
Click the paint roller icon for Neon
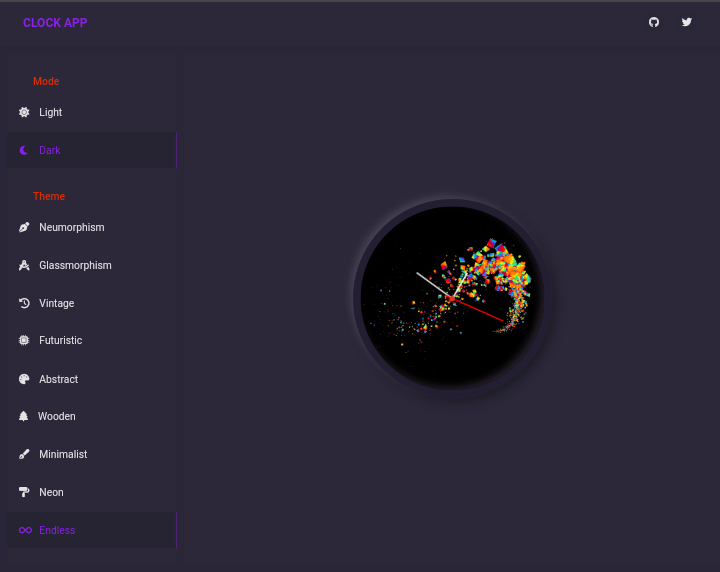pos(24,492)
